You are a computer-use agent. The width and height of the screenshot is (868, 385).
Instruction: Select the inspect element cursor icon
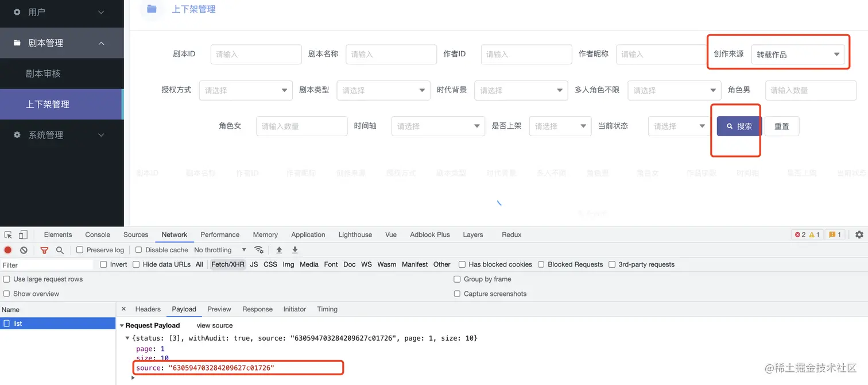pyautogui.click(x=8, y=234)
